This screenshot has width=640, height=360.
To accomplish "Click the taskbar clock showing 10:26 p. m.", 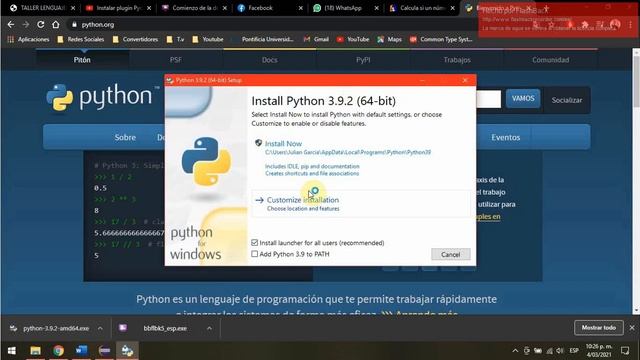I will point(599,351).
